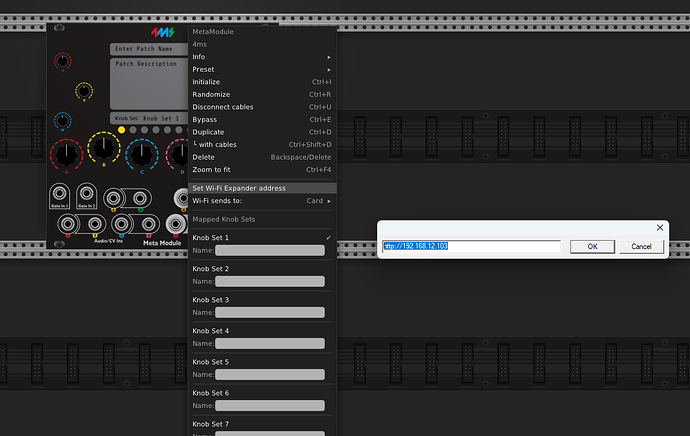Click the Audio/CV input jack with pink label
This screenshot has height=436, width=690.
[149, 224]
